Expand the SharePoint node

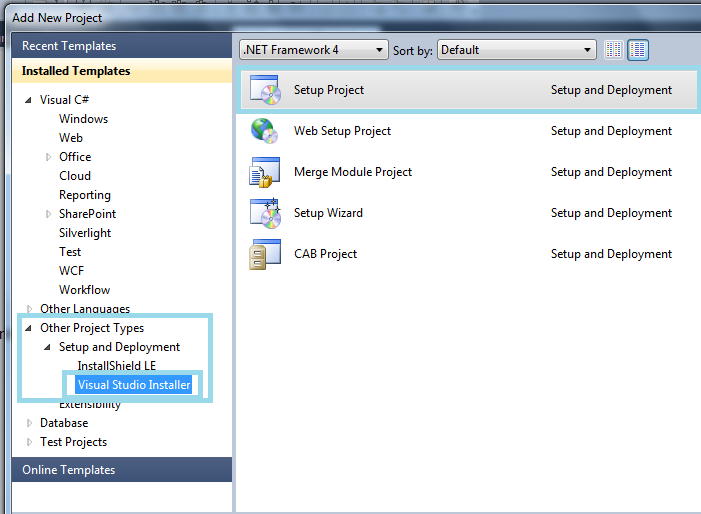click(48, 214)
